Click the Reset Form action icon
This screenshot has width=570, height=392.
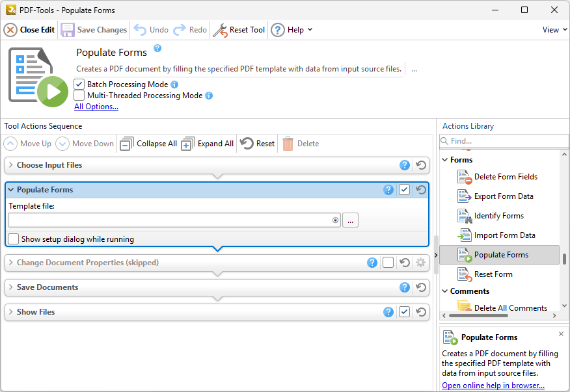[x=464, y=274]
